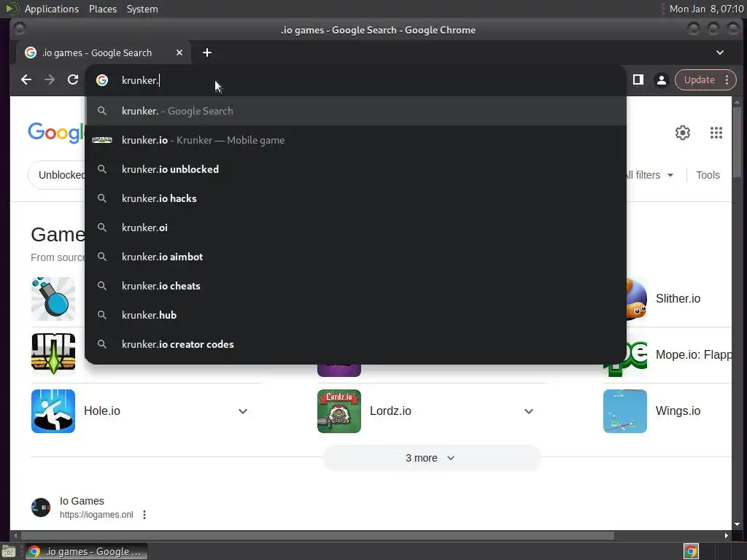Open the Hole.io game icon
Viewport: 747px width, 560px height.
pyautogui.click(x=53, y=411)
